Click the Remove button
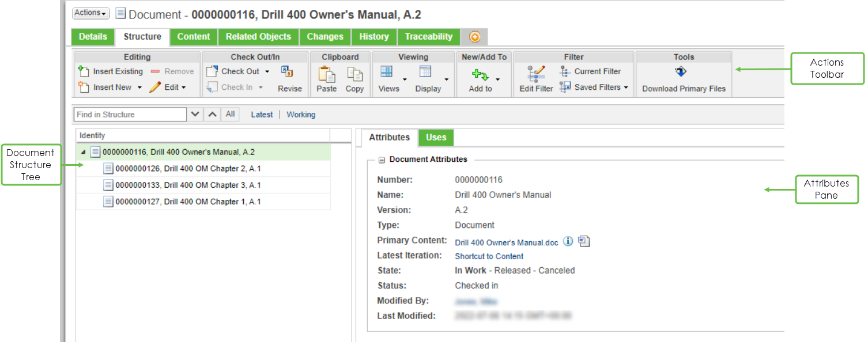The height and width of the screenshot is (342, 868). [172, 71]
